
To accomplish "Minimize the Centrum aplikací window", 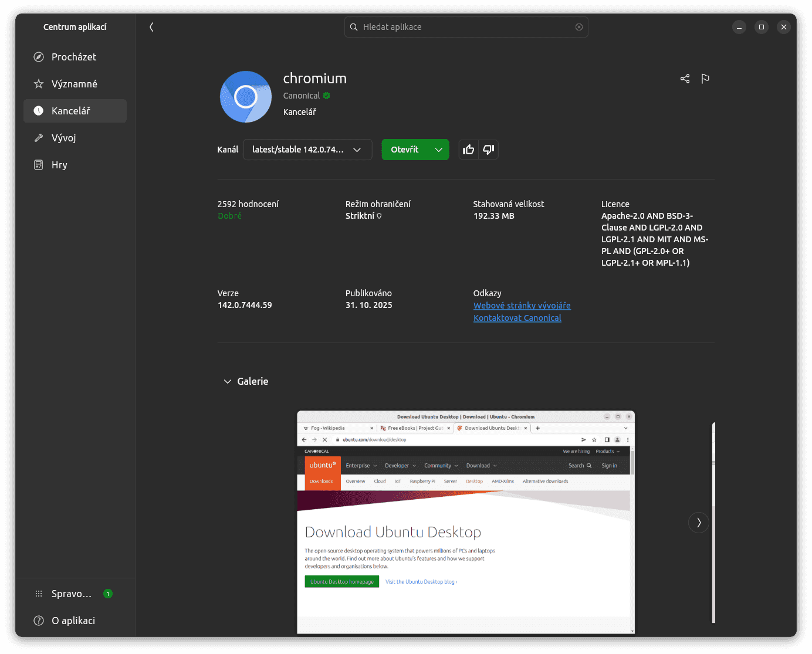I will click(739, 27).
